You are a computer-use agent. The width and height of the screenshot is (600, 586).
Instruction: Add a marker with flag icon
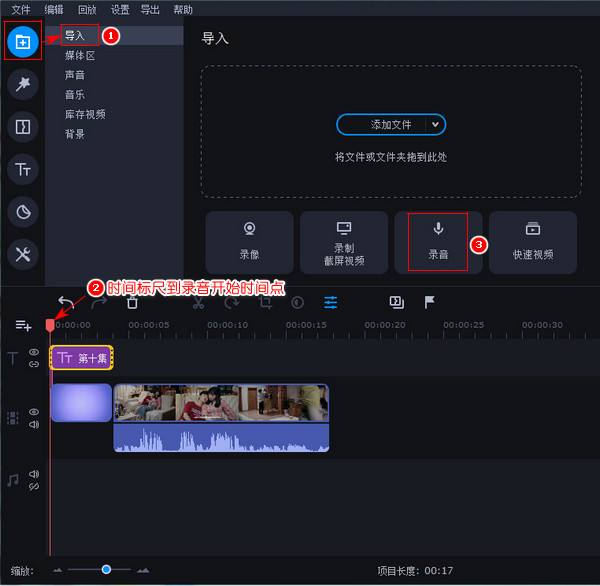429,302
